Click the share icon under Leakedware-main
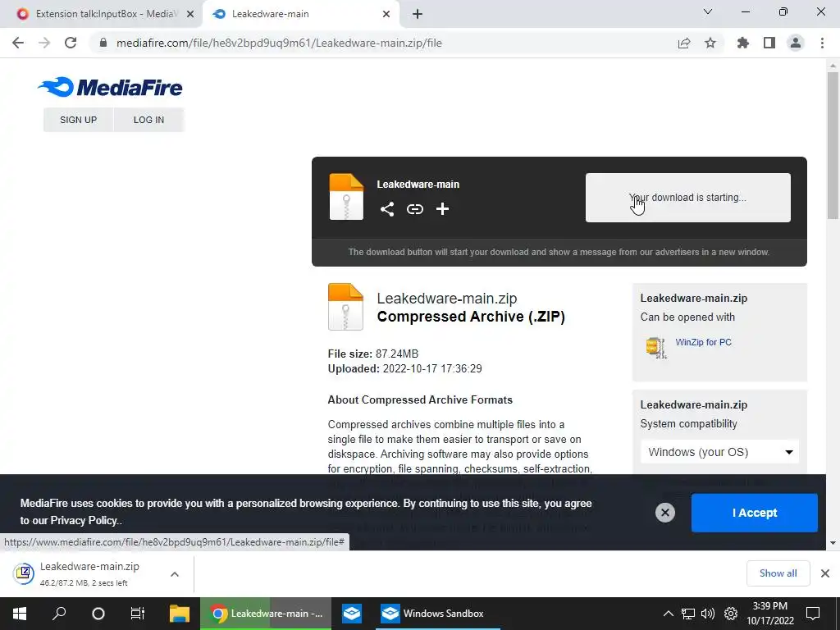Image resolution: width=840 pixels, height=630 pixels. coord(387,209)
